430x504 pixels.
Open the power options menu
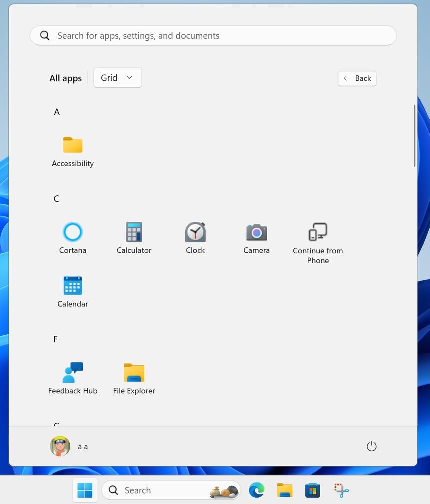[x=371, y=446]
